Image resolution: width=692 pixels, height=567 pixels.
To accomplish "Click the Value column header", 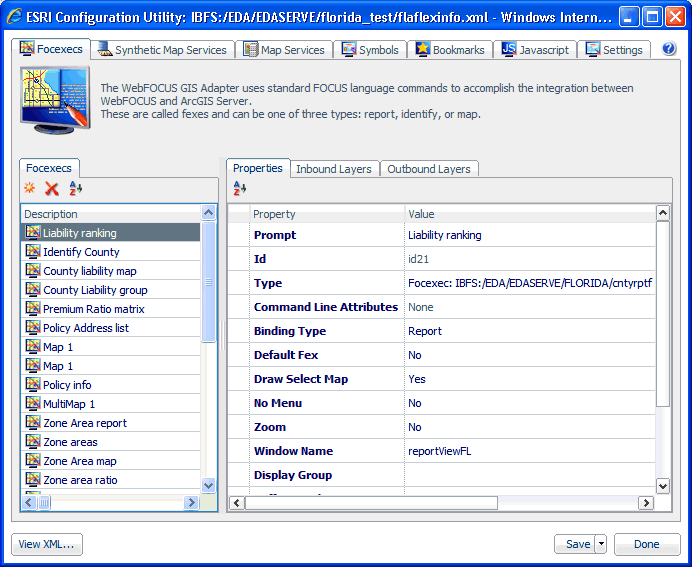I will coord(530,214).
